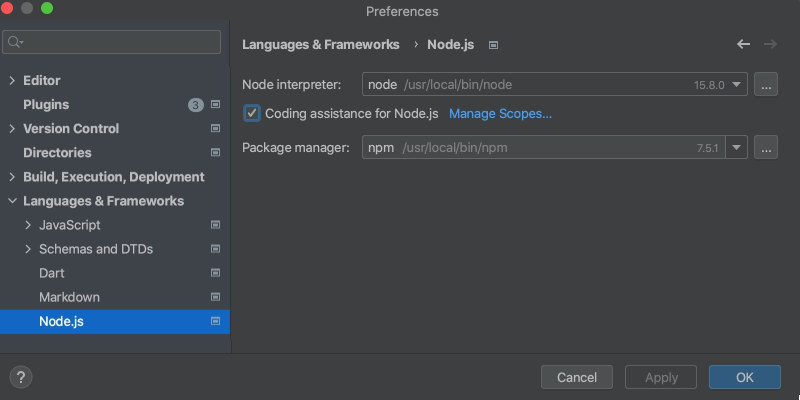Click the Package manager label
This screenshot has height=400, width=800.
(296, 147)
